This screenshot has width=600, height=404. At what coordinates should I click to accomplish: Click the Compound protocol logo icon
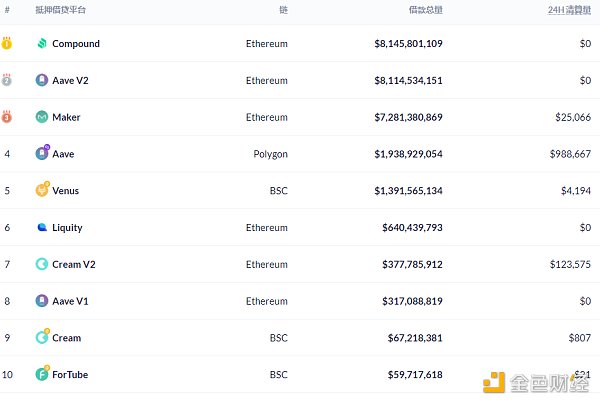tap(42, 44)
